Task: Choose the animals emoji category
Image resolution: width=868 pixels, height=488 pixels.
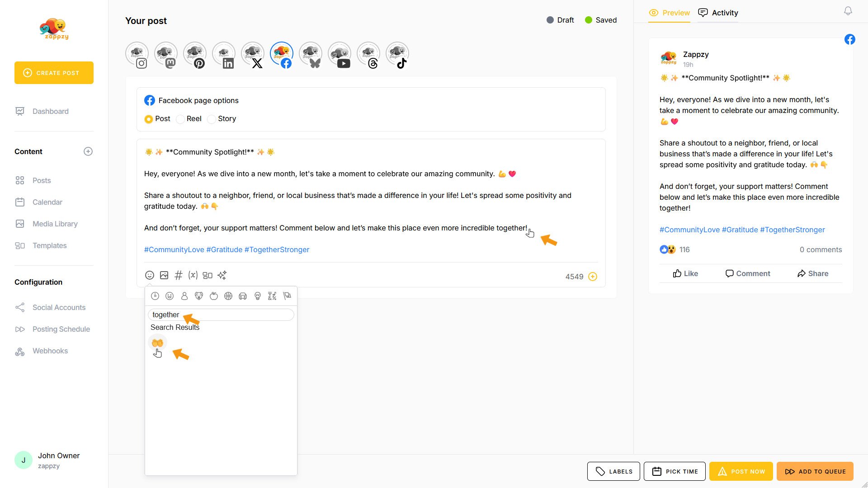Action: tap(199, 296)
